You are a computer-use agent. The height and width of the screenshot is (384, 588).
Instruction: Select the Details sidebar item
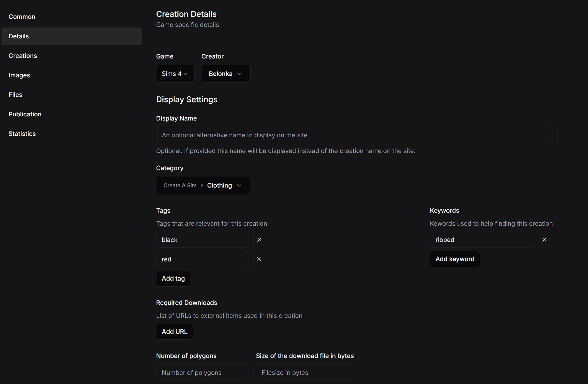coord(19,36)
